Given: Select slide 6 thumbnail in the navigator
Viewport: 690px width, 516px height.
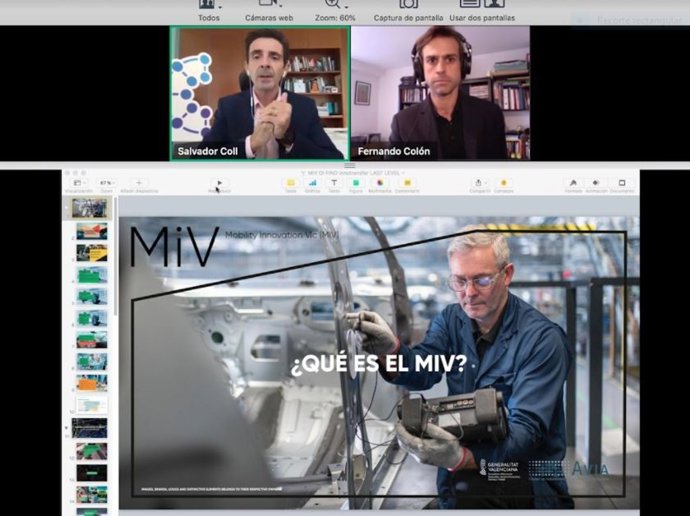Looking at the screenshot, I should [92, 318].
